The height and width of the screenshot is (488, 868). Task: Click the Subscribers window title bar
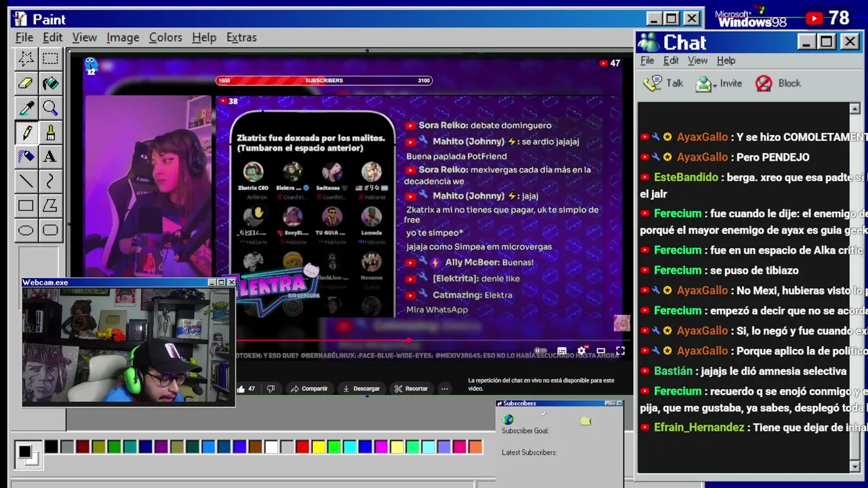[x=559, y=403]
